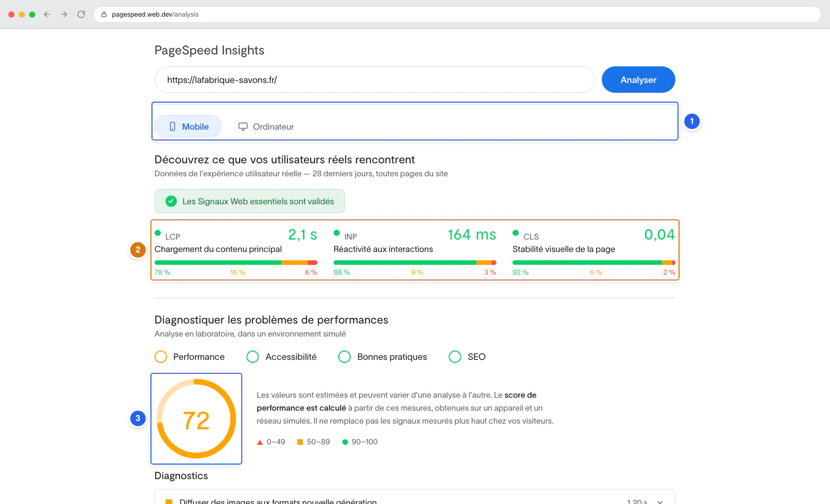Click the LCP green status dot
This screenshot has width=830, height=504.
(158, 233)
